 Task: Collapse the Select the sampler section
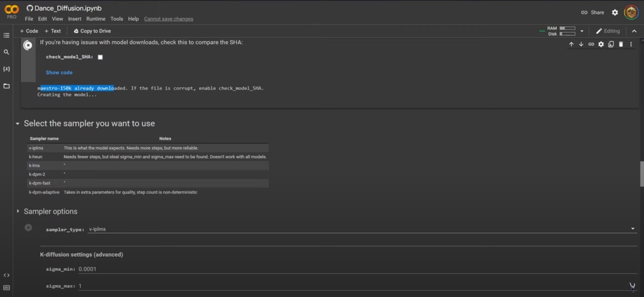pos(18,124)
